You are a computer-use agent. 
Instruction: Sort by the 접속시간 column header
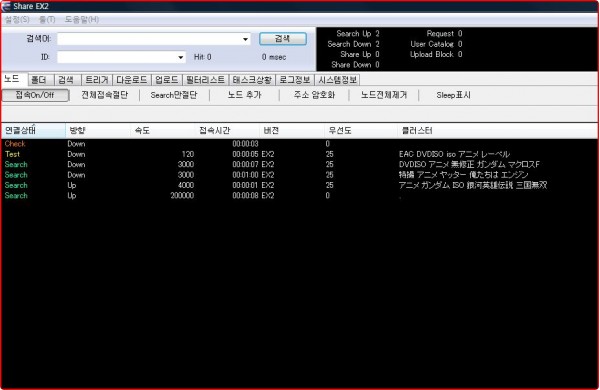coord(228,131)
